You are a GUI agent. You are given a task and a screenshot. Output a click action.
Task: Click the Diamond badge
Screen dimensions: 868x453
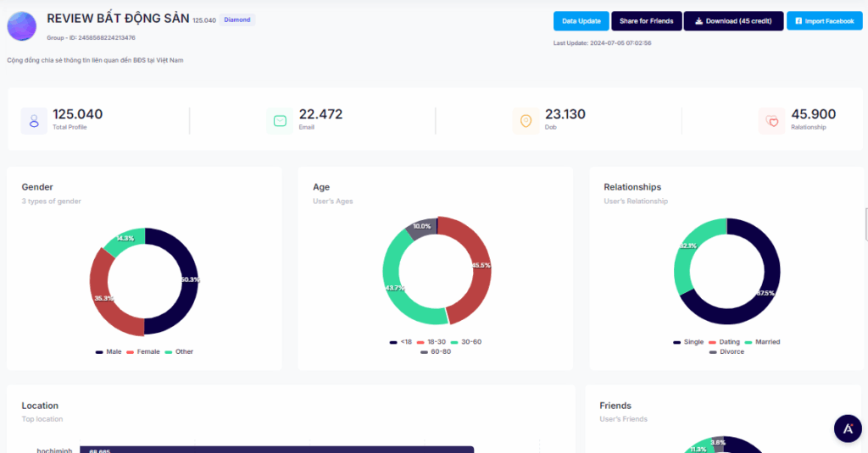(x=236, y=19)
